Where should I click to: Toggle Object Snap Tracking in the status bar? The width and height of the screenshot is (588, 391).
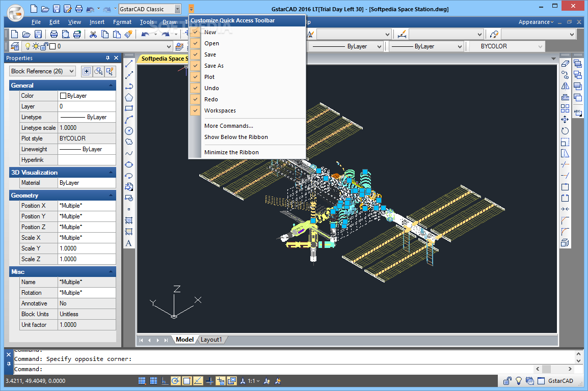point(198,381)
